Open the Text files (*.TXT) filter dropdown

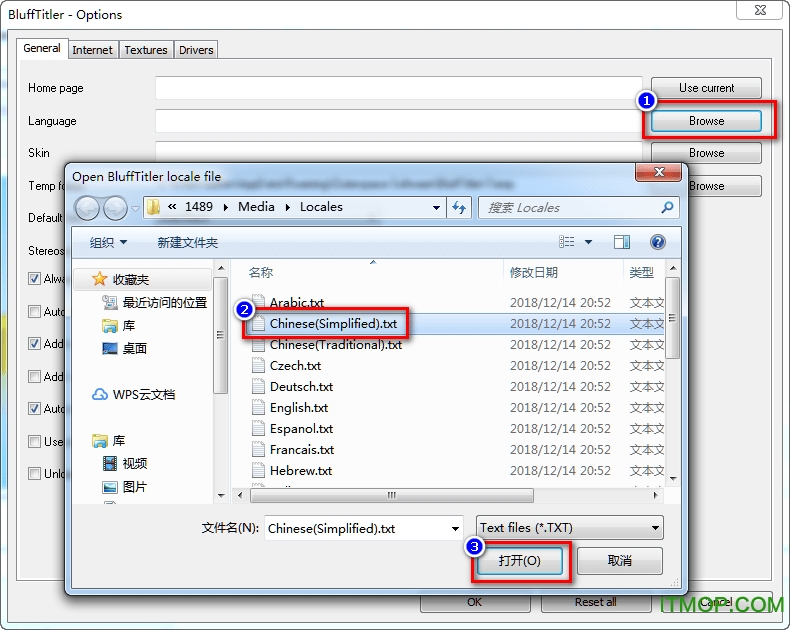tap(570, 528)
